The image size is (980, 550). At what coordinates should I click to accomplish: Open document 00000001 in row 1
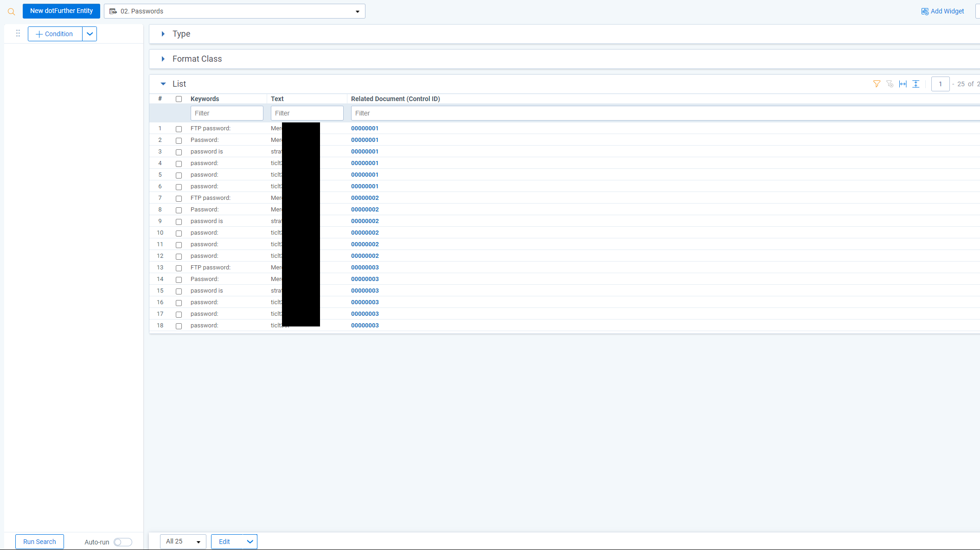coord(365,128)
